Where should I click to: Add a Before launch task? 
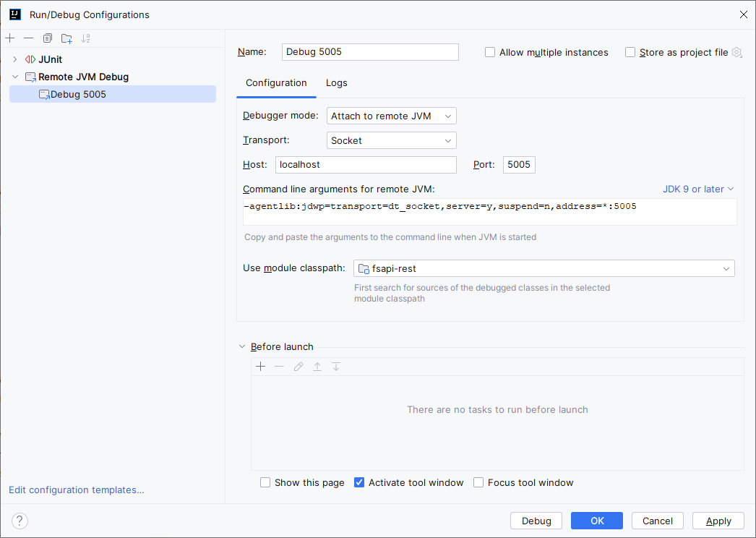click(x=260, y=367)
